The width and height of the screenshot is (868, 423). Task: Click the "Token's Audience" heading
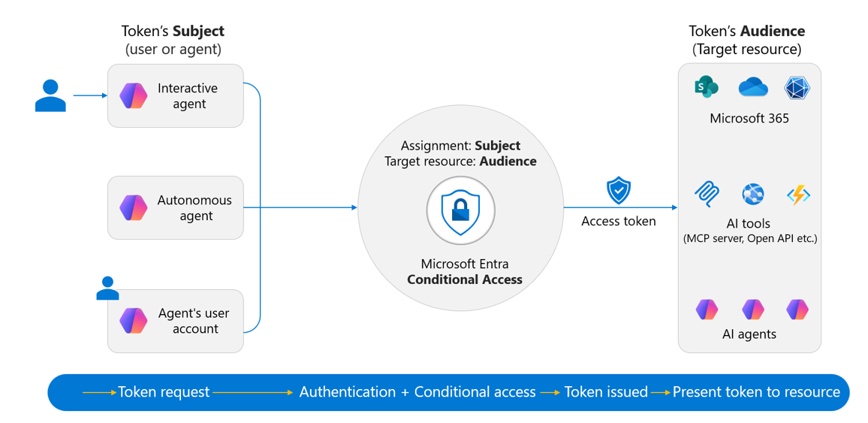tap(747, 31)
